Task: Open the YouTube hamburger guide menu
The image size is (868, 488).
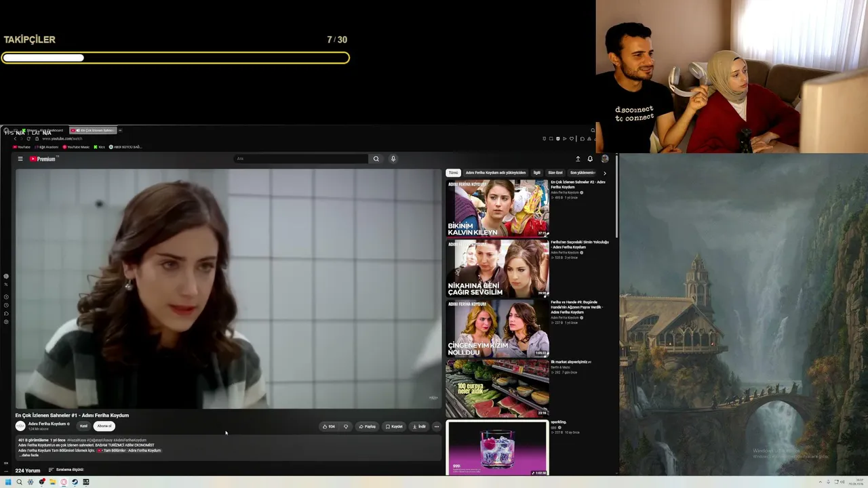Action: point(20,159)
